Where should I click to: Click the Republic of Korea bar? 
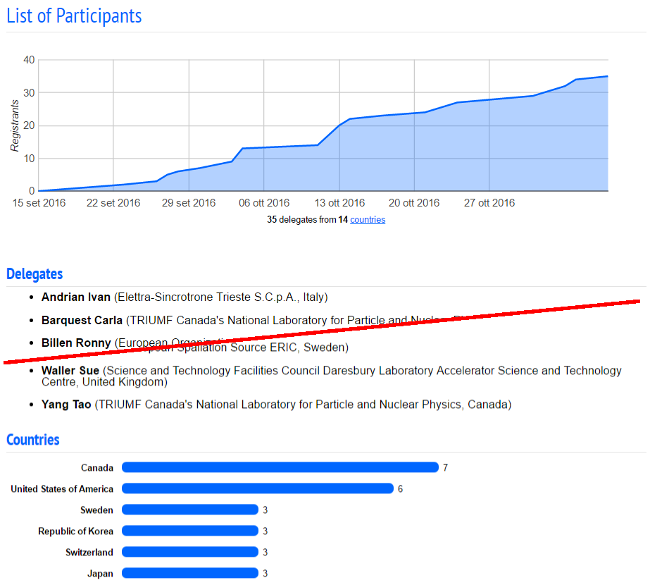click(x=190, y=531)
